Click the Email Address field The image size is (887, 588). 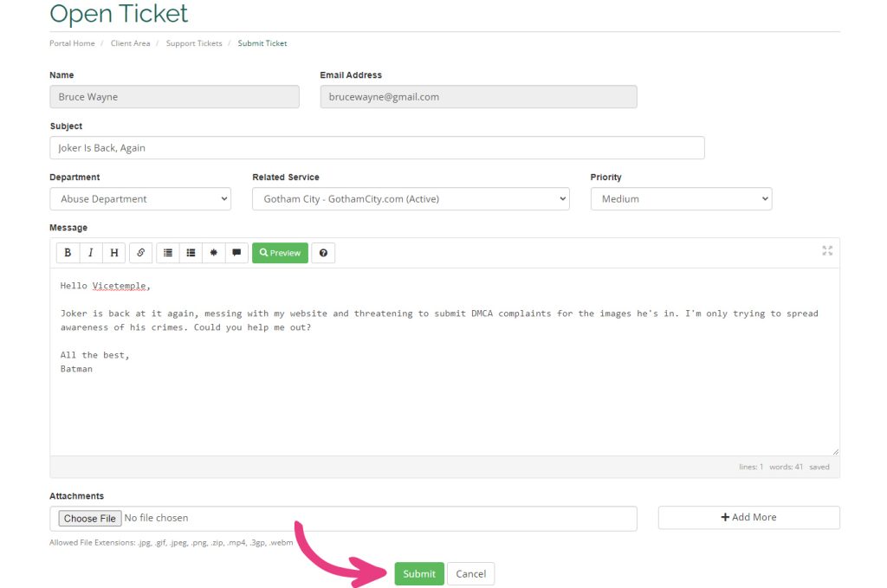click(478, 97)
